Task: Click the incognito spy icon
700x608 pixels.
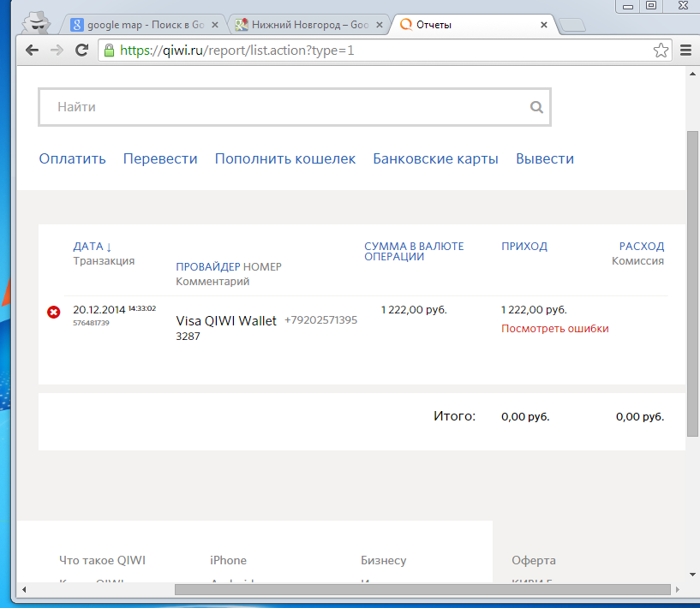Action: (37, 22)
